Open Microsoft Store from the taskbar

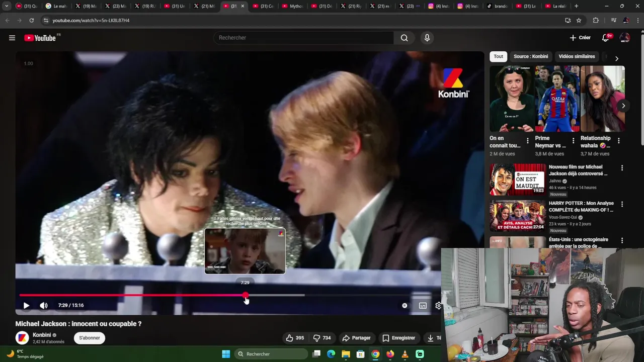tap(361, 354)
